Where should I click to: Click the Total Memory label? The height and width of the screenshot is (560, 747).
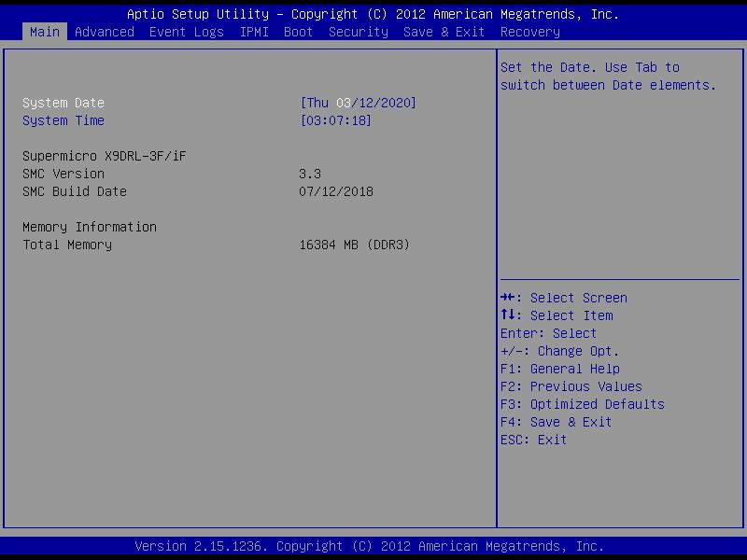point(67,245)
